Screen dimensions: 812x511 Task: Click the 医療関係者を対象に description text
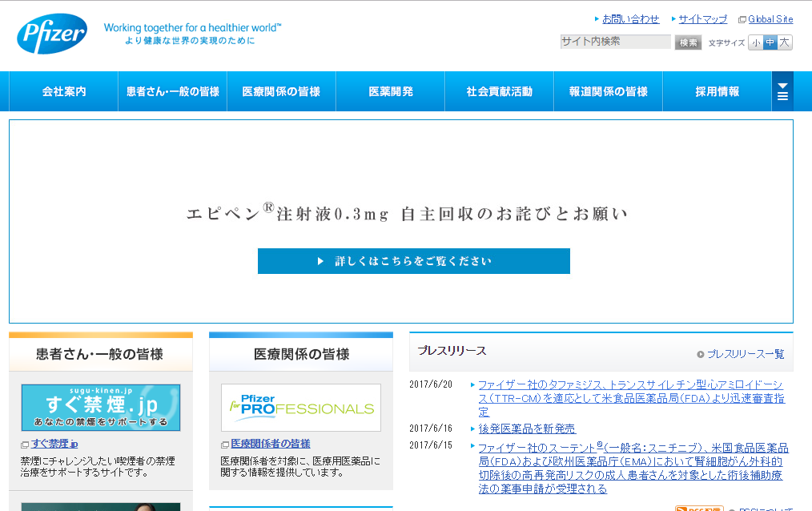pos(300,466)
